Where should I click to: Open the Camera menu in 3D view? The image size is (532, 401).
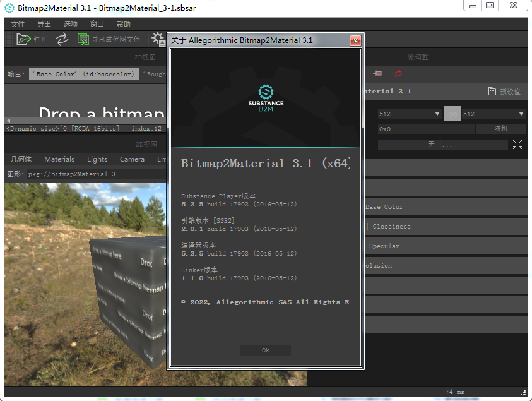[x=132, y=159]
